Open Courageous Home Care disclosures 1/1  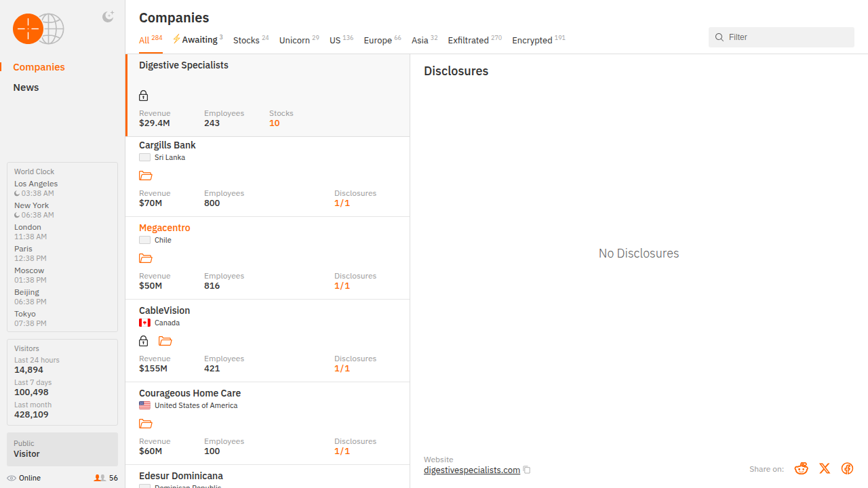(x=342, y=451)
